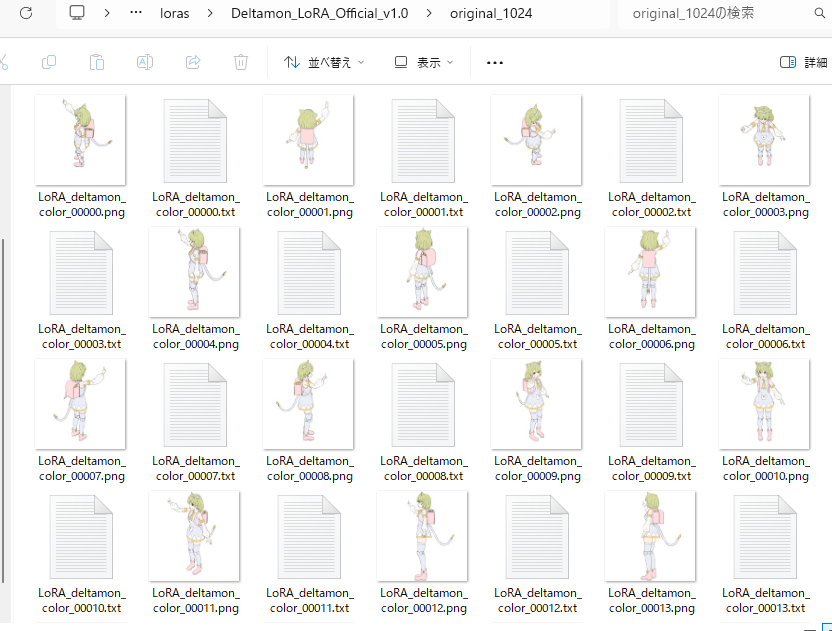The width and height of the screenshot is (832, 631).
Task: Select LoRA_deltamon_color_00009.txt file icon
Action: (x=652, y=405)
